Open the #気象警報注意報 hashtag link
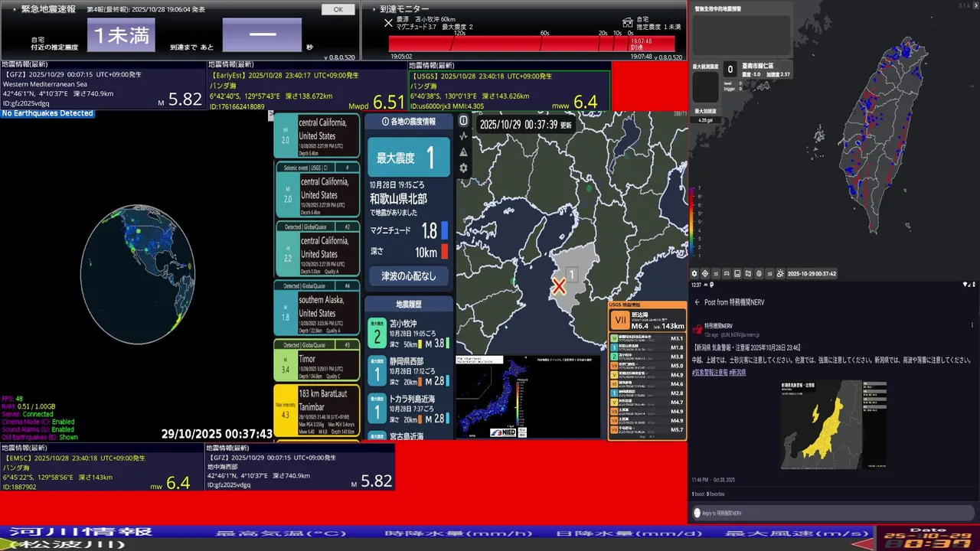Viewport: 980px width, 551px height. tap(709, 372)
